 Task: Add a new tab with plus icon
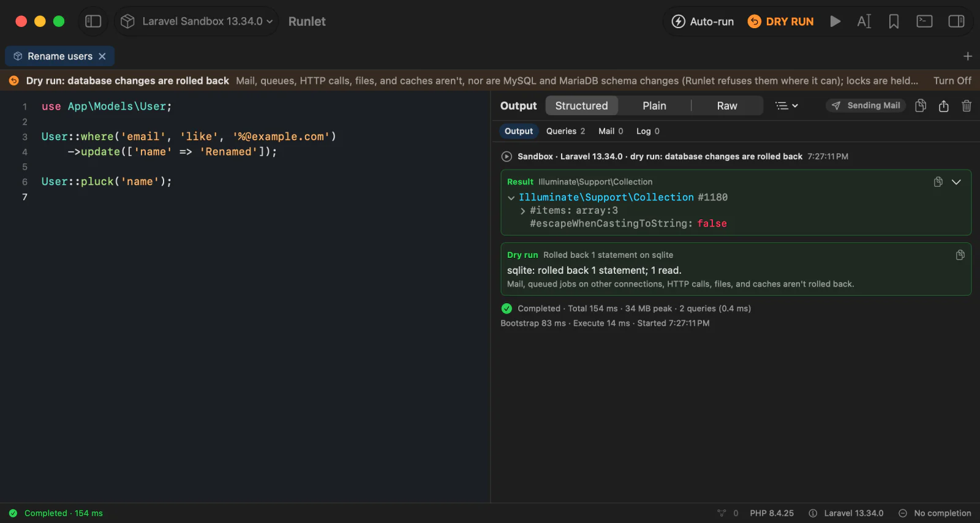pyautogui.click(x=968, y=56)
